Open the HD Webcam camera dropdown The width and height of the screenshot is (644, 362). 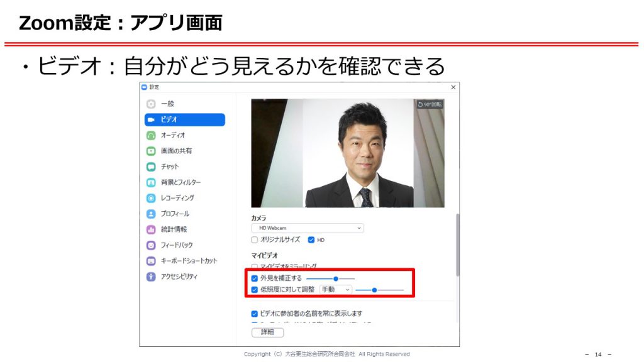click(308, 228)
